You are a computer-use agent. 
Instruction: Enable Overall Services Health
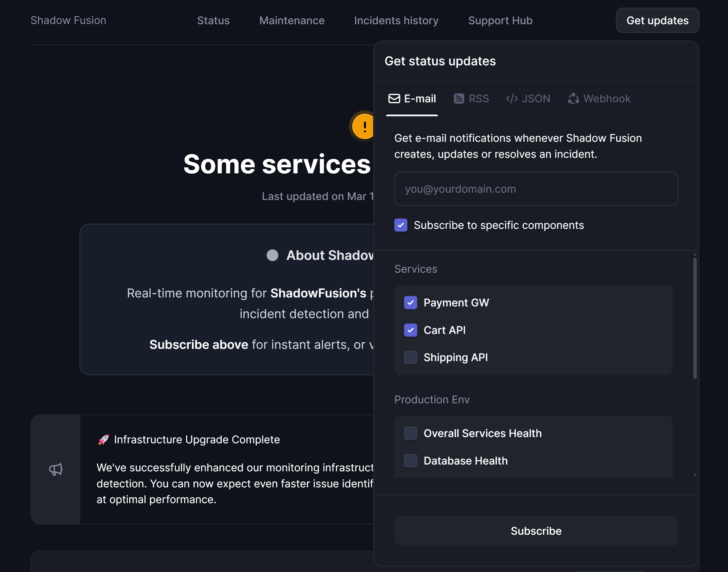click(410, 433)
